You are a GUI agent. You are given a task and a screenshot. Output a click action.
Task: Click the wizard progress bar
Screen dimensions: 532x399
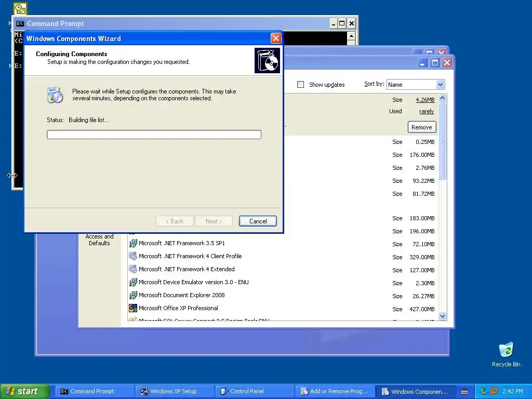coord(154,135)
